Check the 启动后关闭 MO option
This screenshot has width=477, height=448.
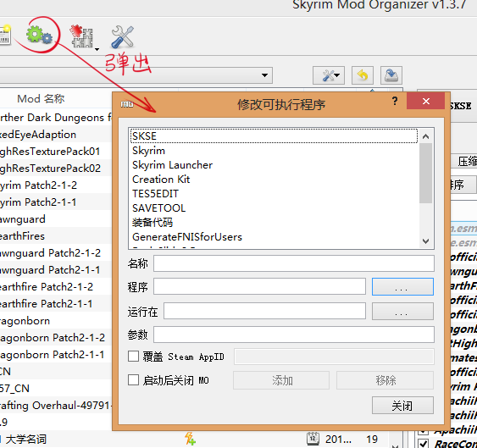click(133, 380)
